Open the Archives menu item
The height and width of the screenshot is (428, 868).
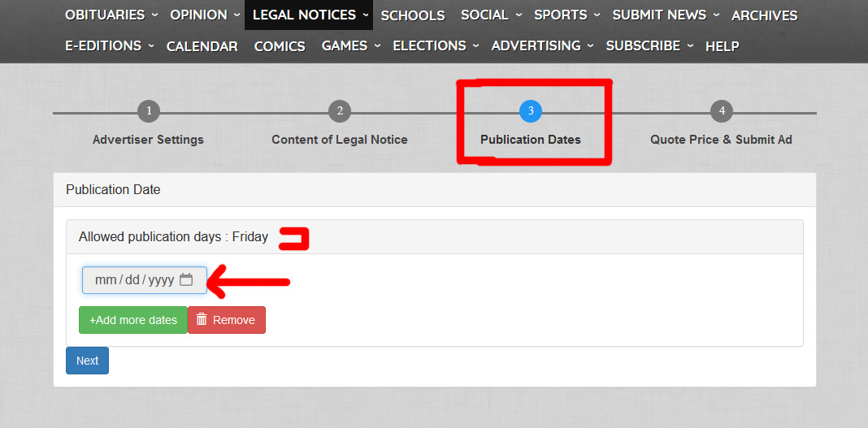(x=764, y=15)
